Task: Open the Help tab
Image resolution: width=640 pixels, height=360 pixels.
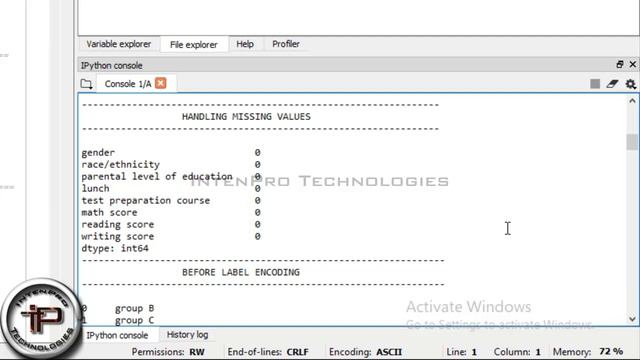Action: coord(245,44)
